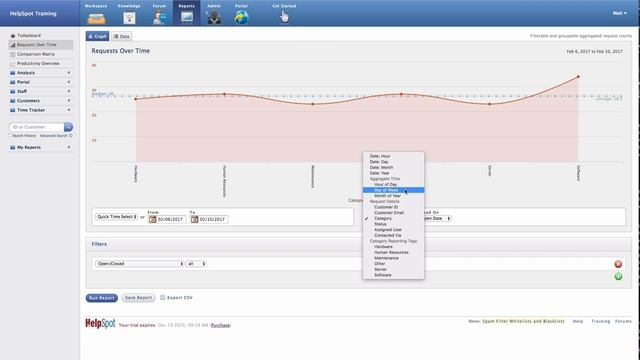Add a filter with green plus icon

click(x=618, y=277)
